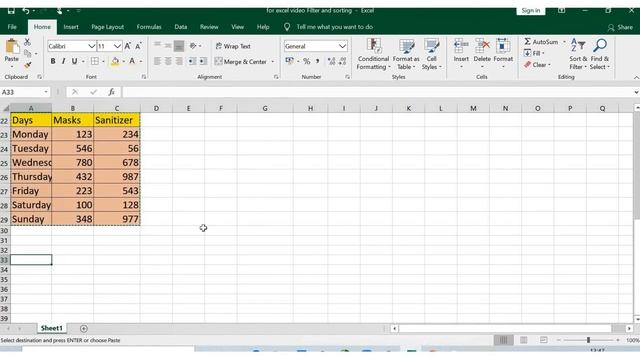Switch to the Insert tab
This screenshot has width=640, height=360.
[x=71, y=27]
